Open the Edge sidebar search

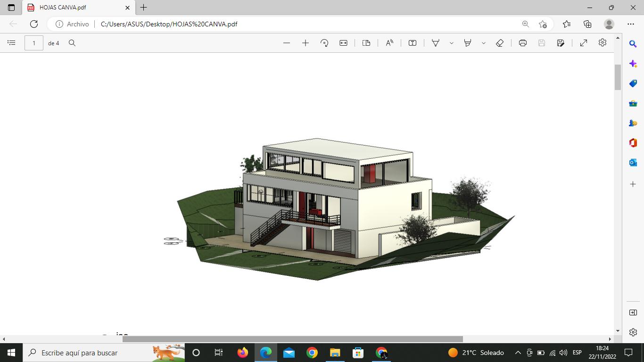click(633, 44)
